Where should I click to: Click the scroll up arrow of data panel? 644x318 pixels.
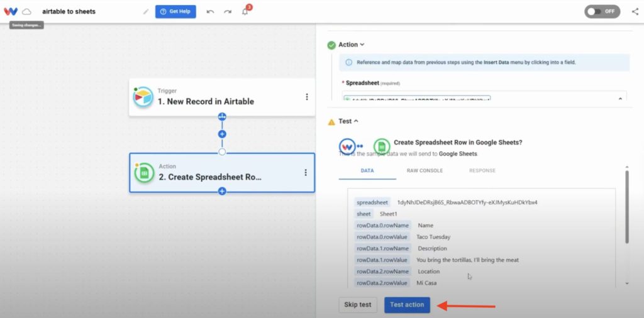coord(627,167)
